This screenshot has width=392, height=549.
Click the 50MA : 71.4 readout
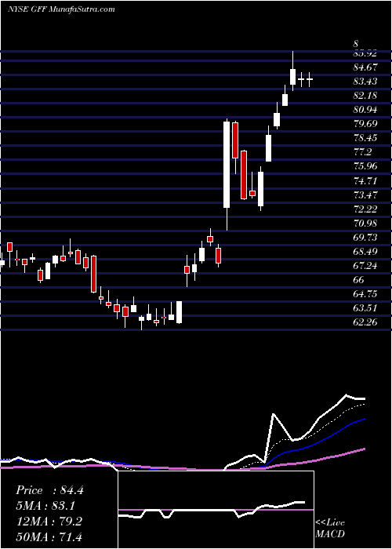49,537
